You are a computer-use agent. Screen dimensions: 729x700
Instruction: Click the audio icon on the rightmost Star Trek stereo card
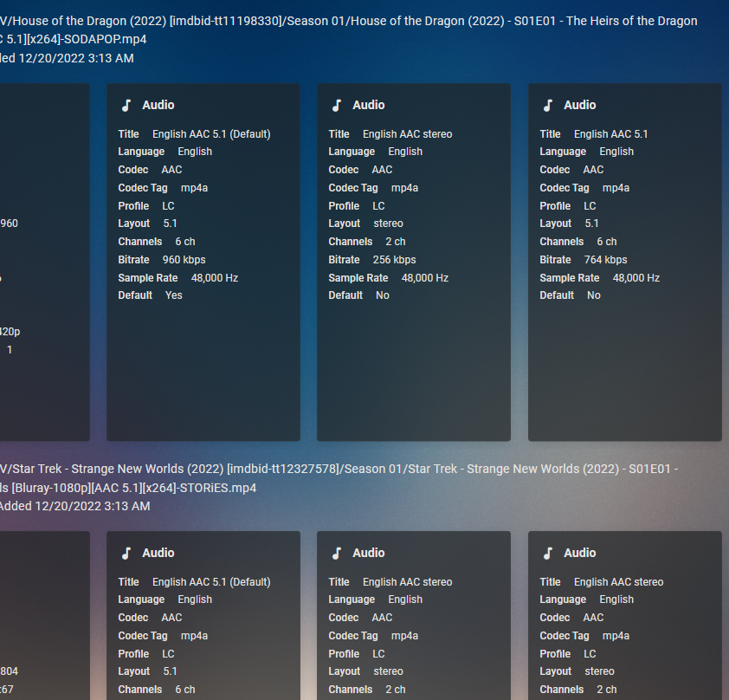pyautogui.click(x=548, y=553)
